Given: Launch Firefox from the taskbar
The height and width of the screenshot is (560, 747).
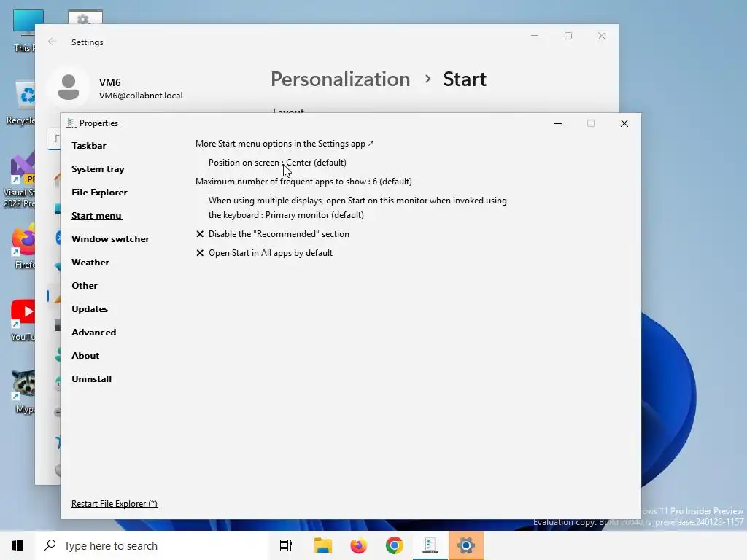Looking at the screenshot, I should click(358, 545).
